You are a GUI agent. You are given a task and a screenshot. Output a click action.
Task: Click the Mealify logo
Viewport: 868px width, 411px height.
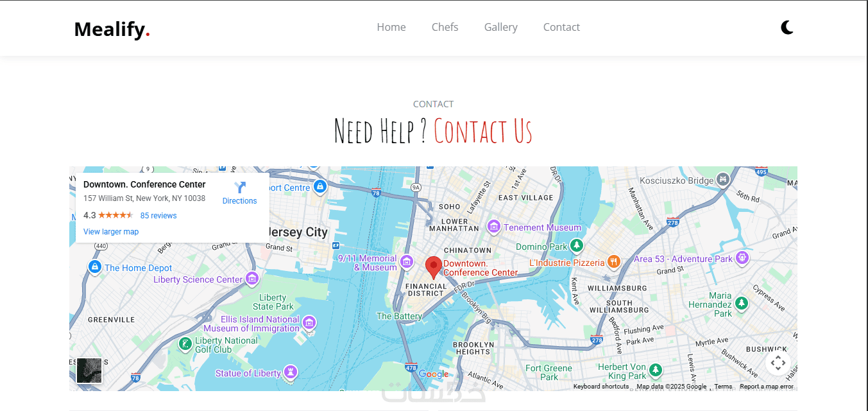(112, 29)
